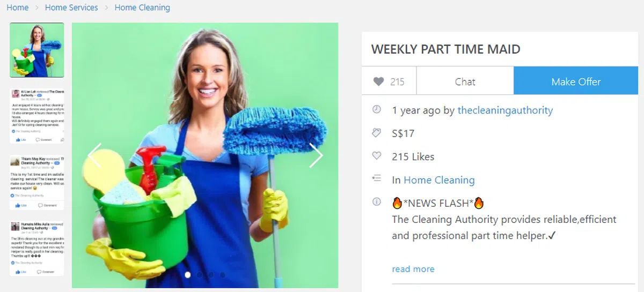Expand description with read more
Viewport: 644px width, 292px height.
(x=413, y=269)
